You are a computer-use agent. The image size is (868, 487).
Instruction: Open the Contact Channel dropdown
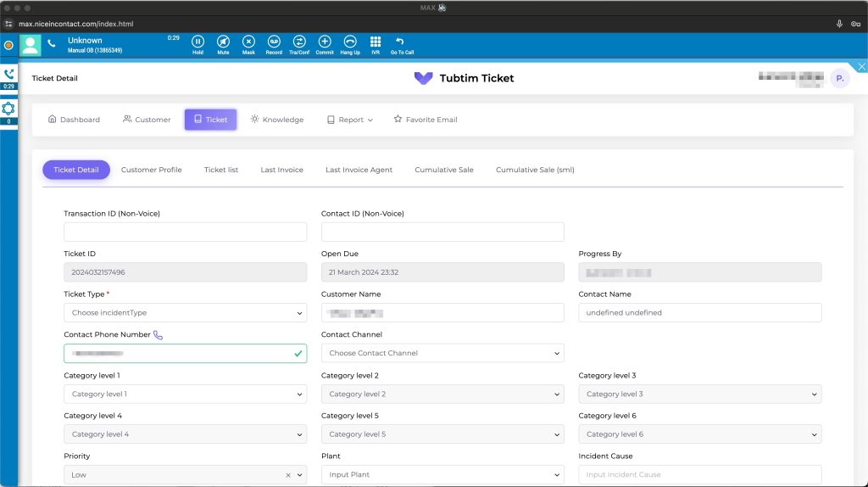pos(442,353)
